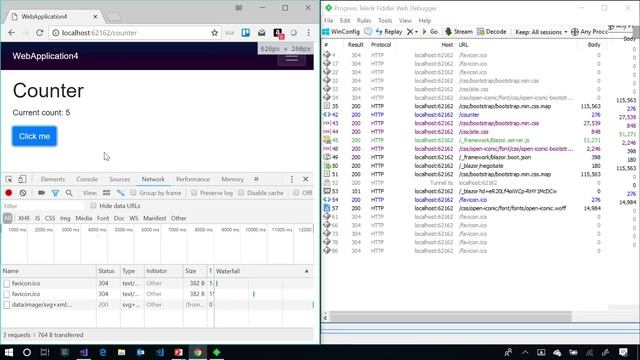640x360 pixels.
Task: Enable Disable cache checkbox
Action: point(241,193)
